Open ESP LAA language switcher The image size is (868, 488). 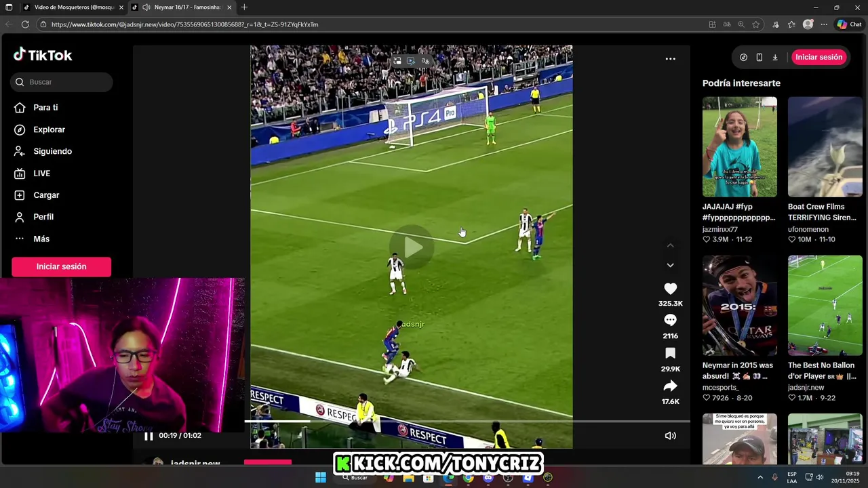click(792, 477)
